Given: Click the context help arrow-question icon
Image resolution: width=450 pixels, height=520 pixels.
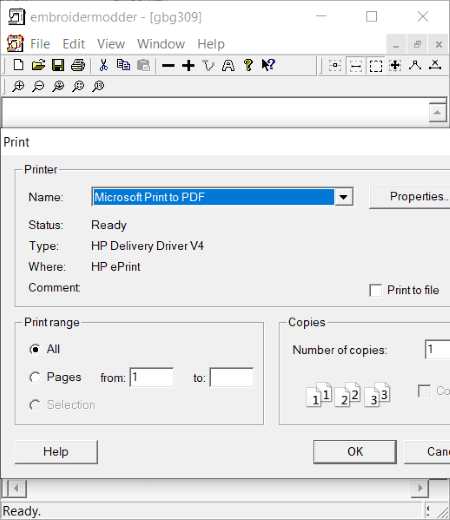Looking at the screenshot, I should 268,65.
